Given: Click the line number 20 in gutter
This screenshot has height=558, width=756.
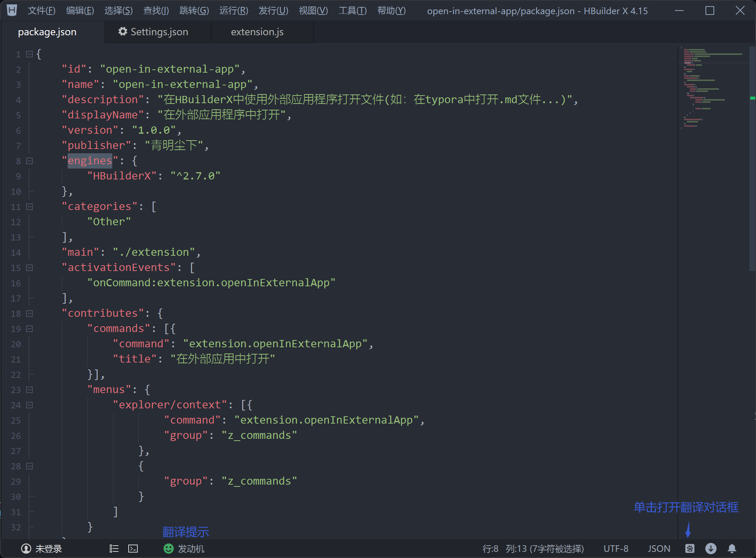Looking at the screenshot, I should coord(16,344).
